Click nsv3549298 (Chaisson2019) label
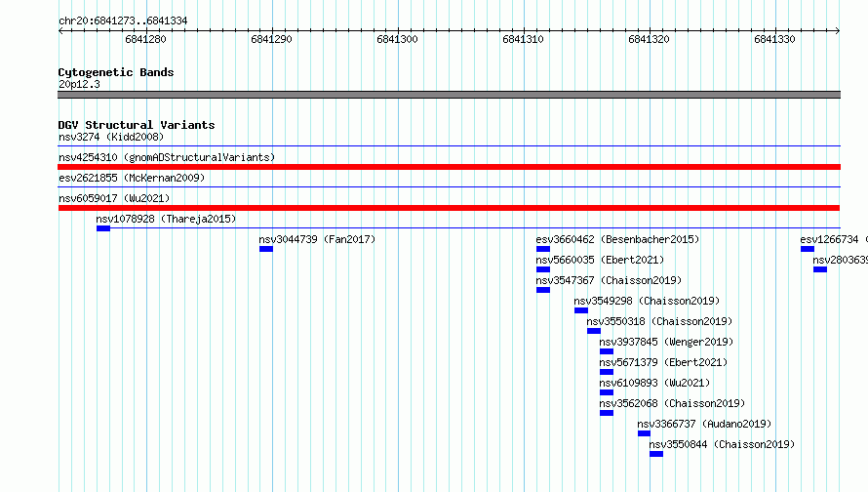 647,301
